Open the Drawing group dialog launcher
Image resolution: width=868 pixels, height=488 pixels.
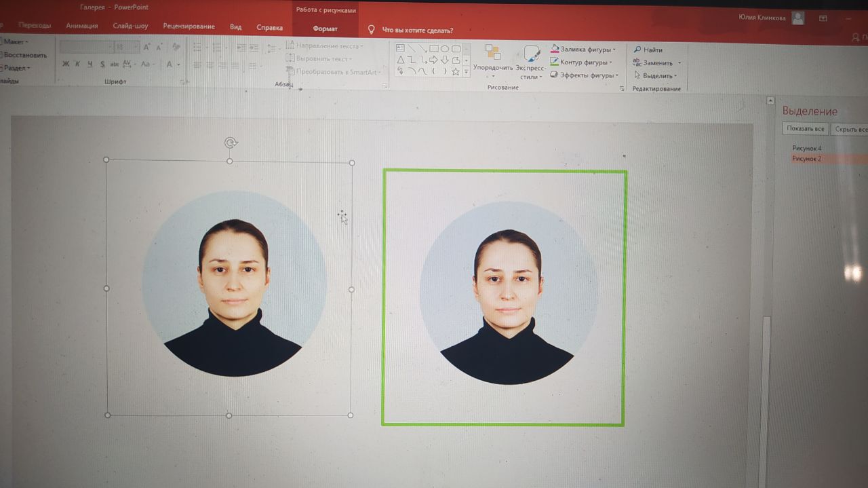(x=622, y=88)
